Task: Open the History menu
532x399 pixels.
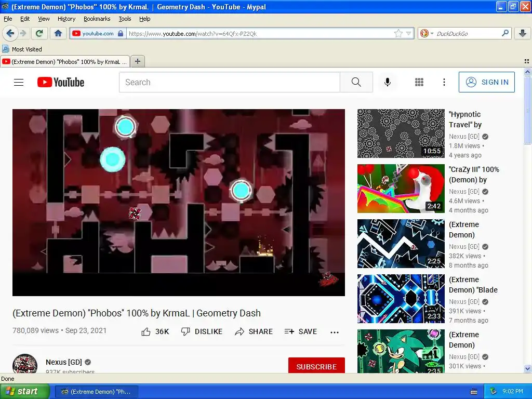Action: click(66, 19)
